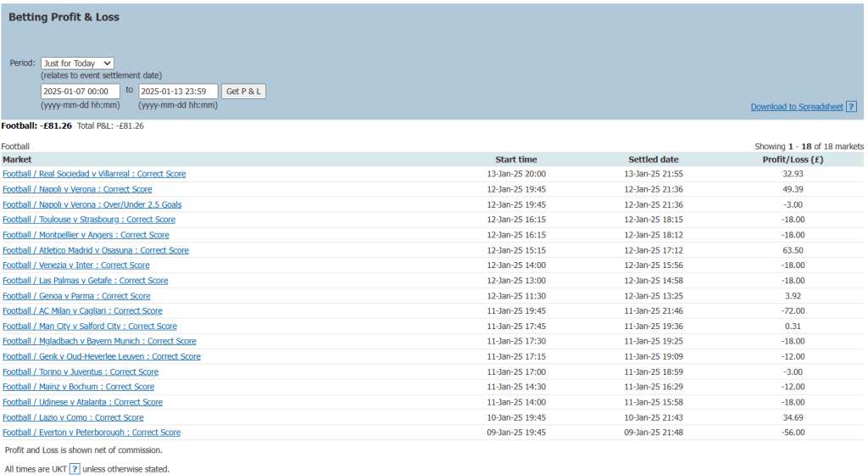Click the end date input field
868x475 pixels.
(x=178, y=91)
